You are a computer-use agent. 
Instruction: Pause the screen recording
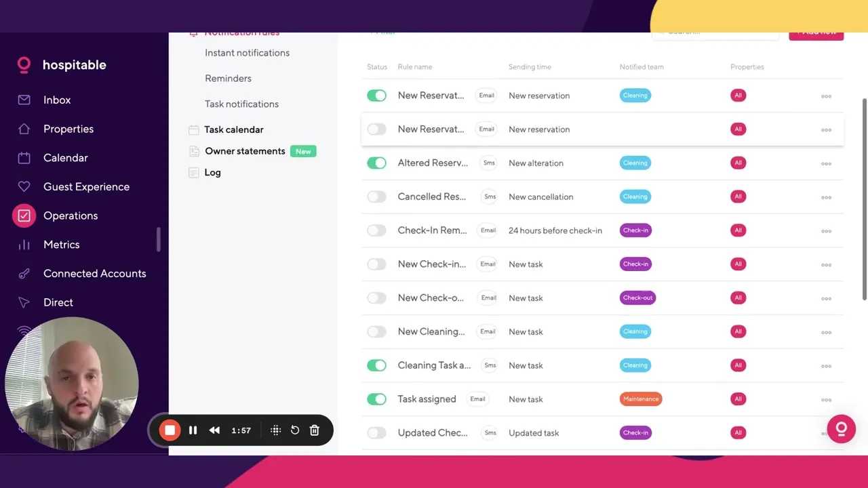(193, 430)
